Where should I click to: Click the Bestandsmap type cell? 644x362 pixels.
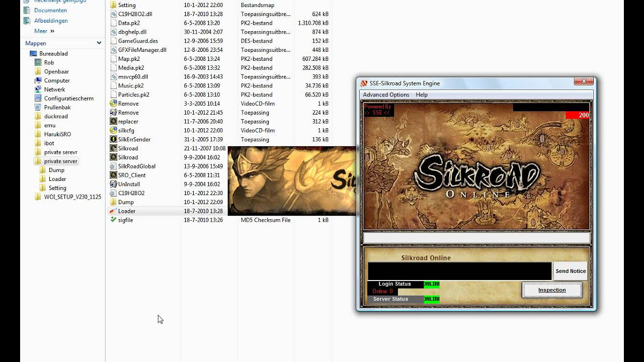pyautogui.click(x=258, y=5)
